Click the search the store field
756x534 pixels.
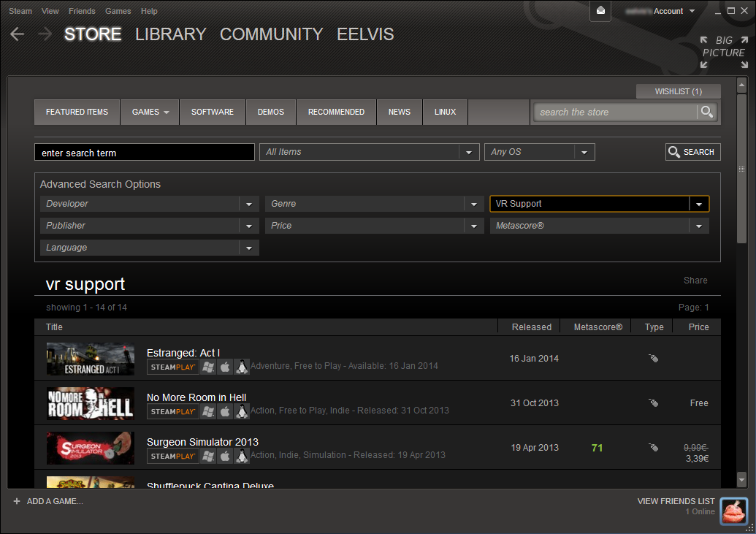coord(616,112)
